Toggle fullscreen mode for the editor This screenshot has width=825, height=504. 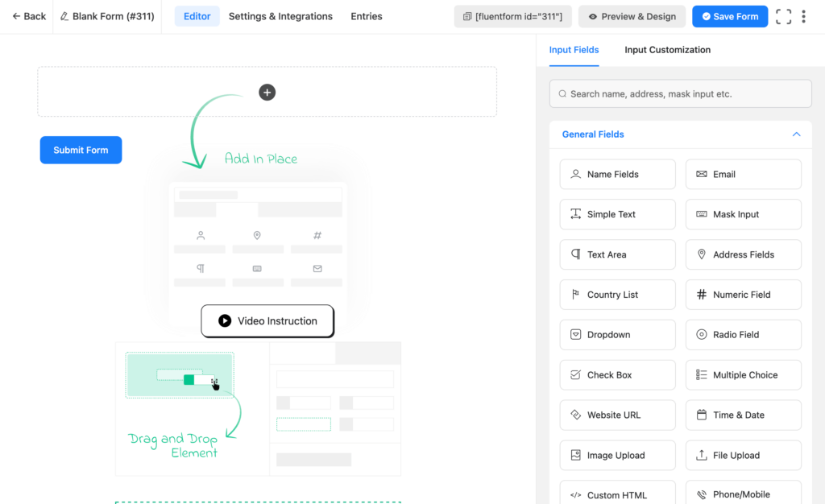[x=783, y=16]
